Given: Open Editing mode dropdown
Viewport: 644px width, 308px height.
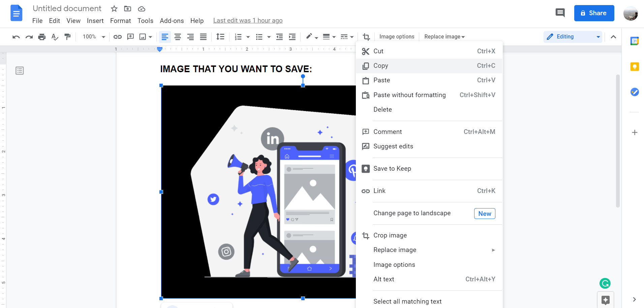Looking at the screenshot, I should [x=573, y=37].
